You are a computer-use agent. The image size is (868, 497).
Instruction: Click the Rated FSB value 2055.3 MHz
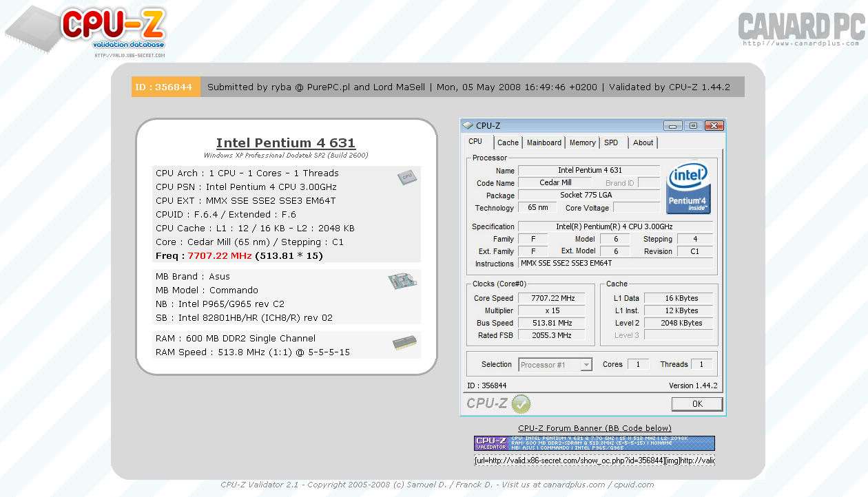coord(552,335)
